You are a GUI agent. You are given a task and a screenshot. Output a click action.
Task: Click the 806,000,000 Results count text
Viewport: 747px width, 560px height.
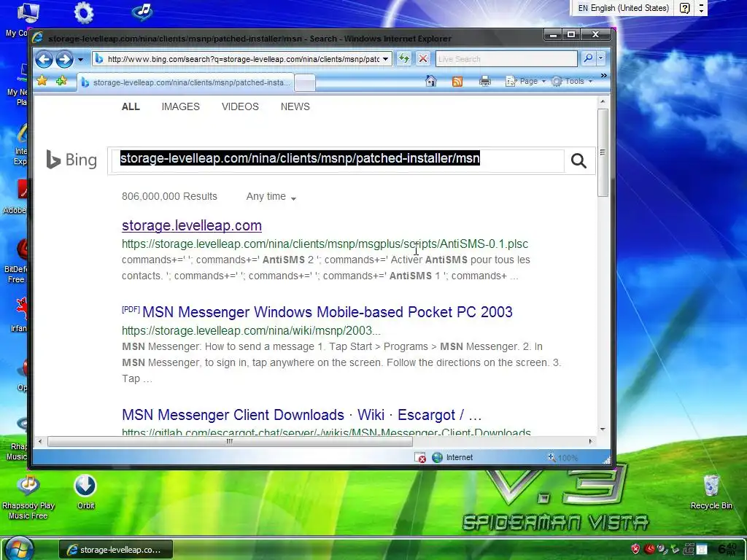(169, 196)
